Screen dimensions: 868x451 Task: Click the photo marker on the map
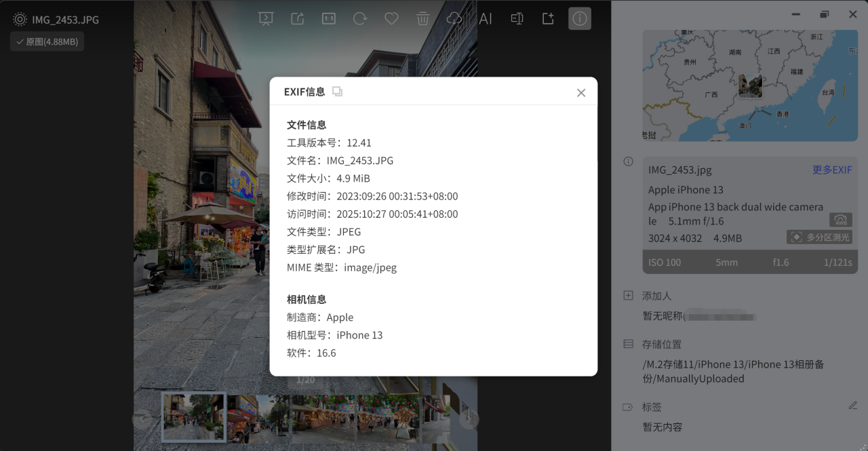[x=750, y=86]
